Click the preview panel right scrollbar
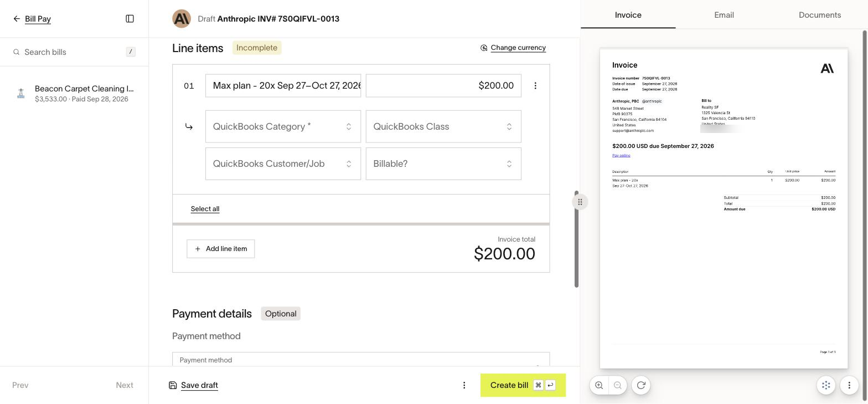 tap(864, 215)
